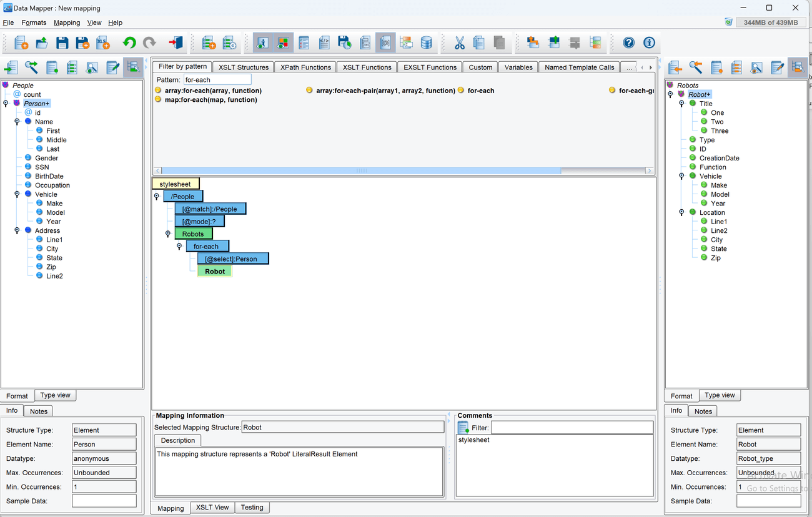Select array:for-each(array, function) in results
This screenshot has height=517, width=812.
point(213,91)
